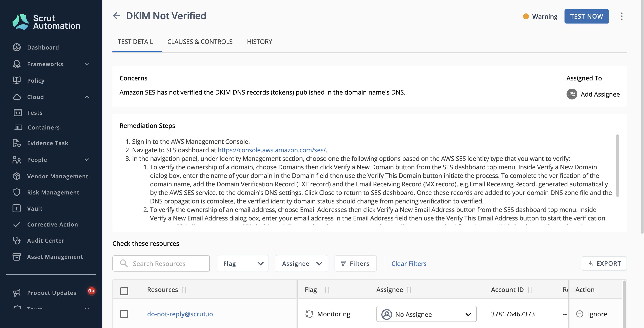This screenshot has height=328, width=644.
Task: Click the Cloud icon in sidebar
Action: (17, 97)
